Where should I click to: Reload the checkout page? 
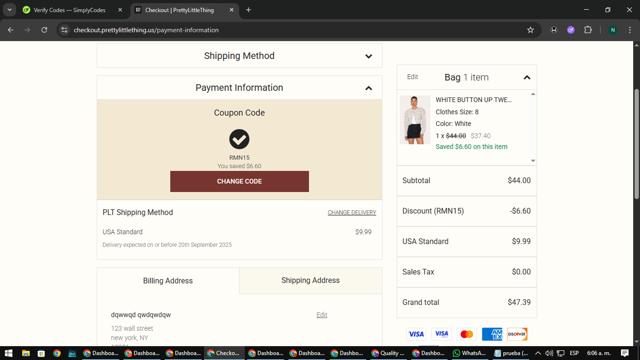[x=44, y=30]
